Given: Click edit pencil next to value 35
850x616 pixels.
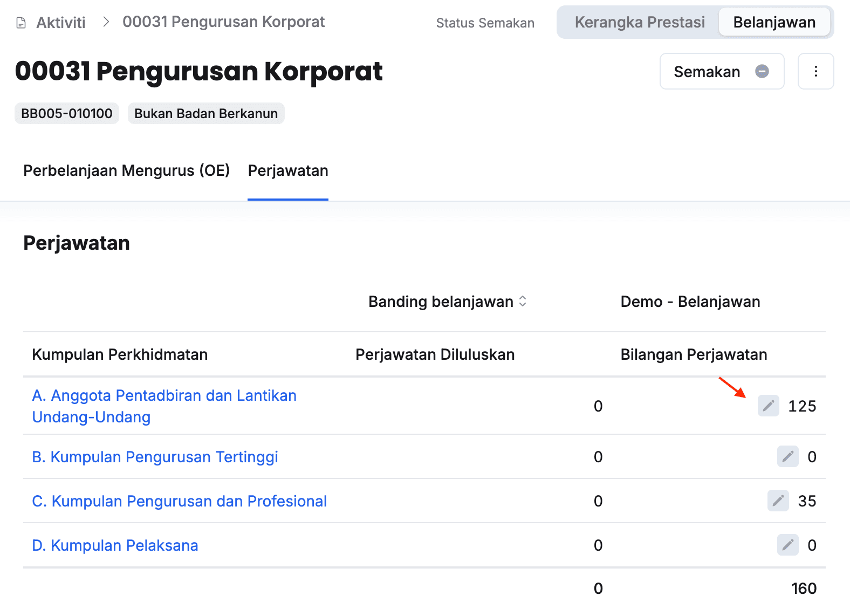Looking at the screenshot, I should [x=778, y=501].
